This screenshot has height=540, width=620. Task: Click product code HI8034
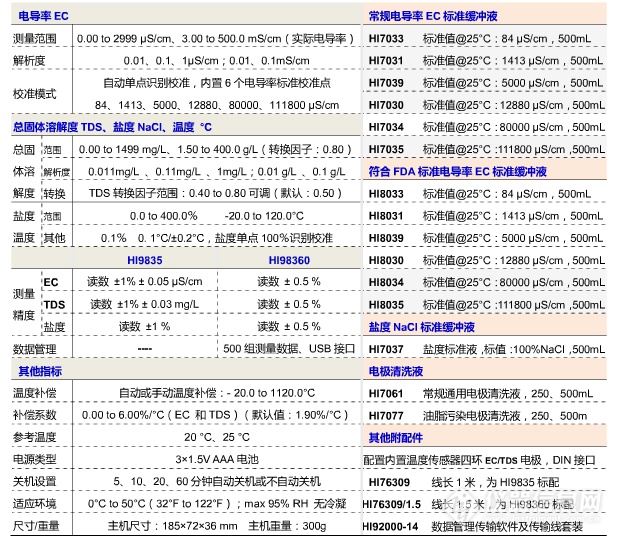386,283
